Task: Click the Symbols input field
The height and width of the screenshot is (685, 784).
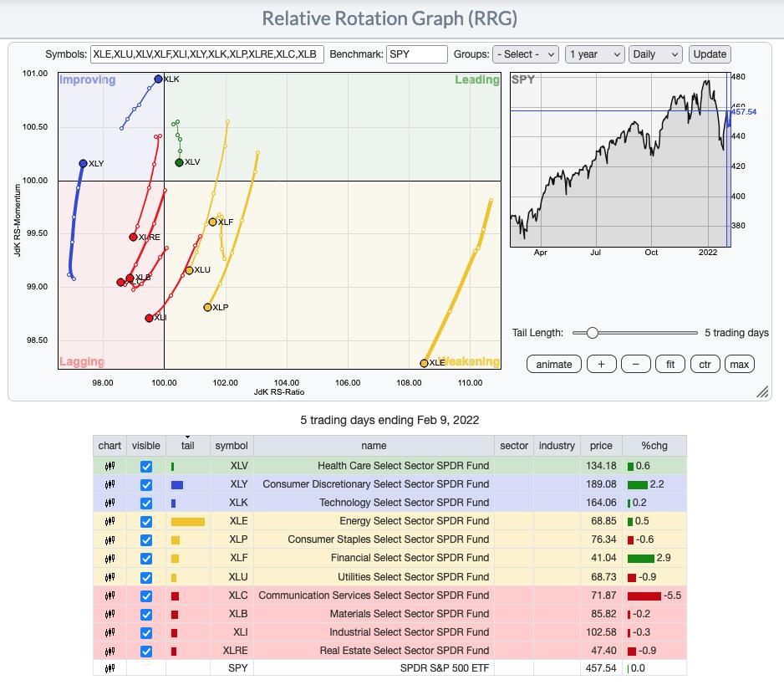Action: pyautogui.click(x=207, y=54)
